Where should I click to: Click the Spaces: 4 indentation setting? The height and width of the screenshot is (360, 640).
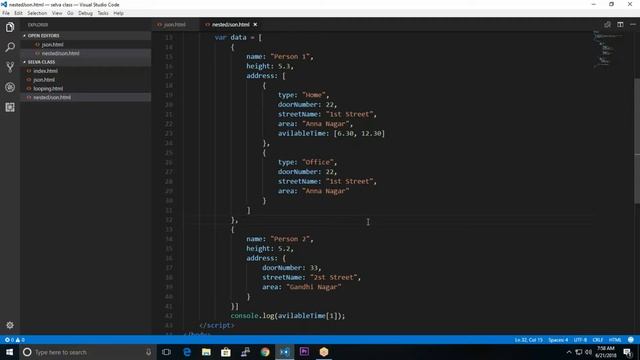[558, 340]
